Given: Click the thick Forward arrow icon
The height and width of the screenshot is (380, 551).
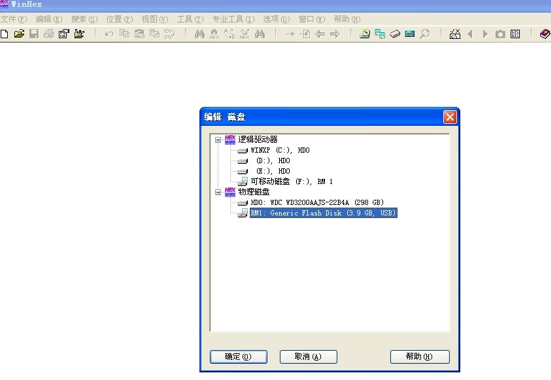Looking at the screenshot, I should [x=335, y=34].
